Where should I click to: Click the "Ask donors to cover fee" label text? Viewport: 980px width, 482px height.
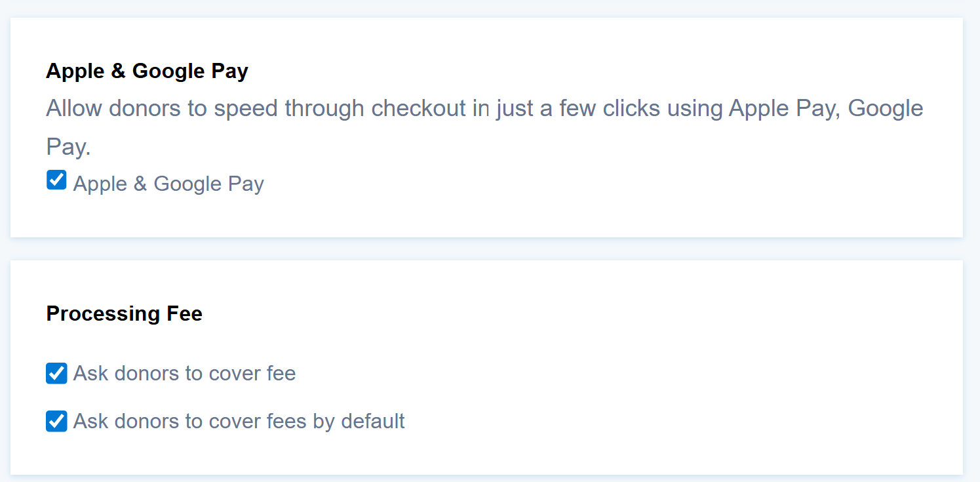(x=184, y=374)
